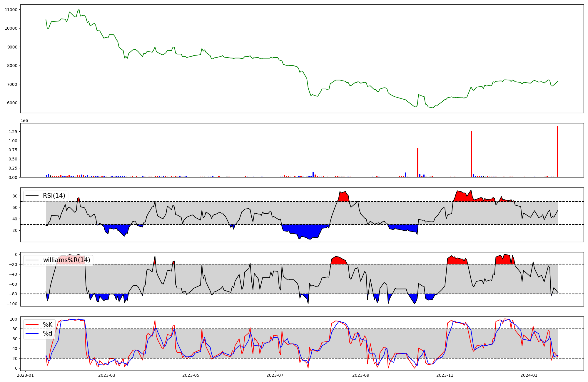Click the %d legend entry
The height and width of the screenshot is (382, 588).
[48, 334]
